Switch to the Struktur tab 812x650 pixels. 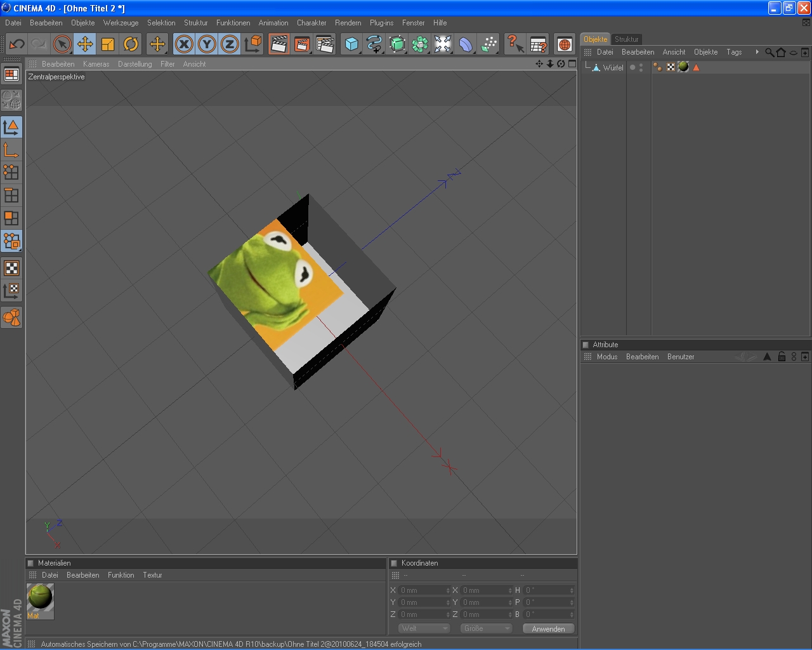point(627,39)
